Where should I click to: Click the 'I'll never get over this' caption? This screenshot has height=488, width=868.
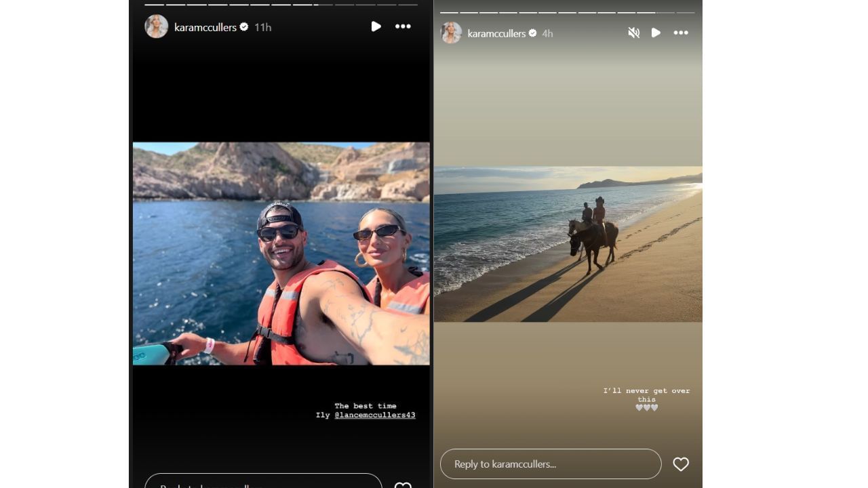tap(646, 394)
